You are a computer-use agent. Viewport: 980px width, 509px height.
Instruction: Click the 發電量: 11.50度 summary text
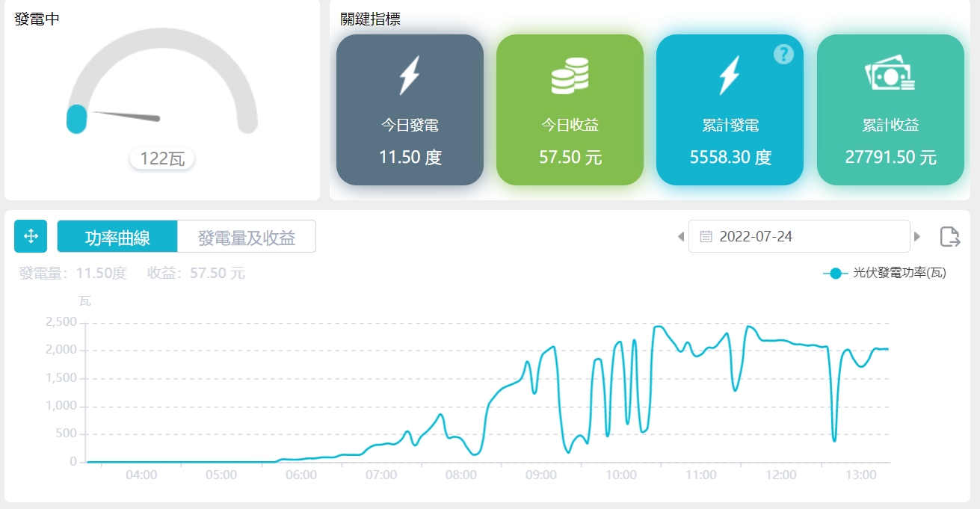tap(73, 274)
